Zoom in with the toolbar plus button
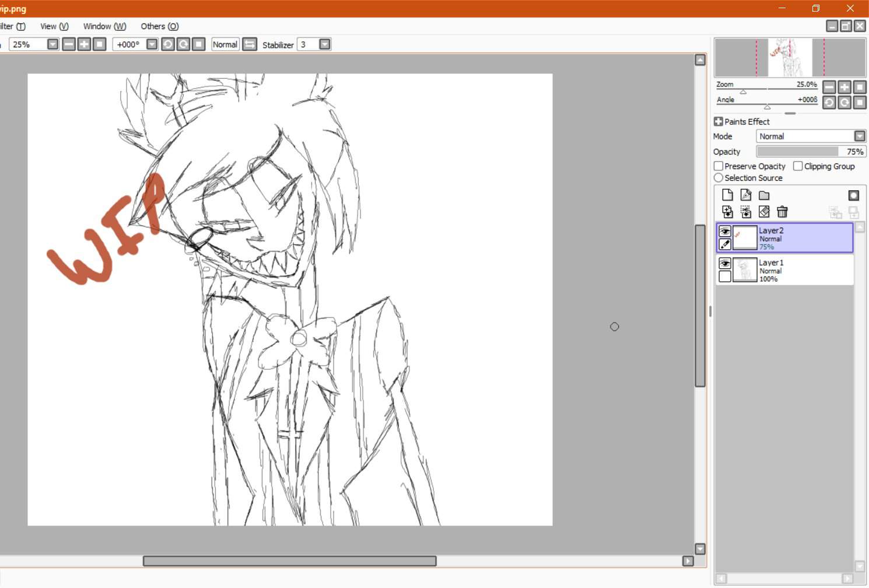 pyautogui.click(x=84, y=44)
